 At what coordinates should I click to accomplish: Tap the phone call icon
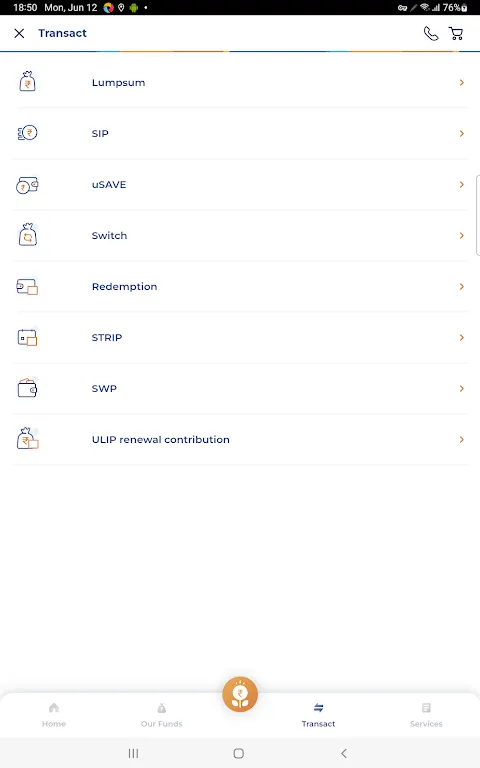point(431,33)
